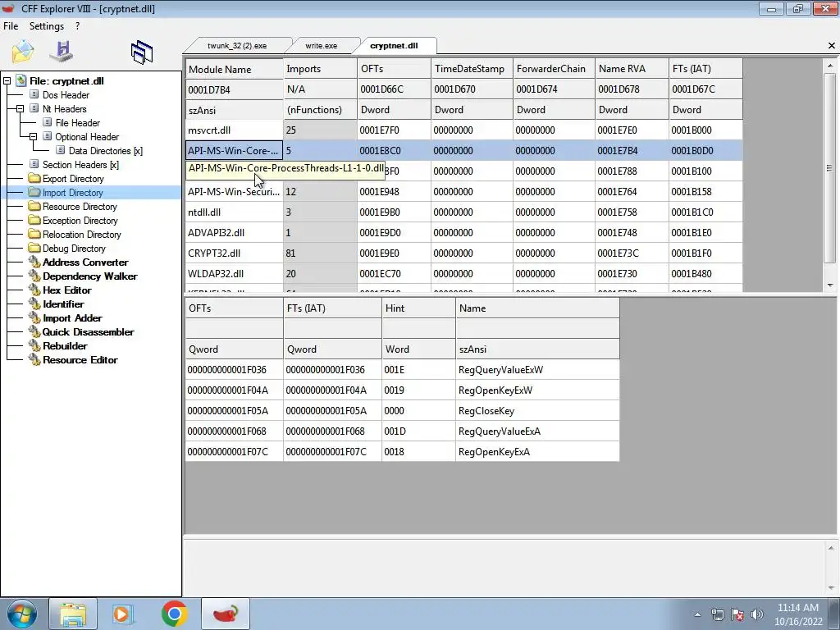Click the CFF Explorer taskbar button

pos(226,614)
